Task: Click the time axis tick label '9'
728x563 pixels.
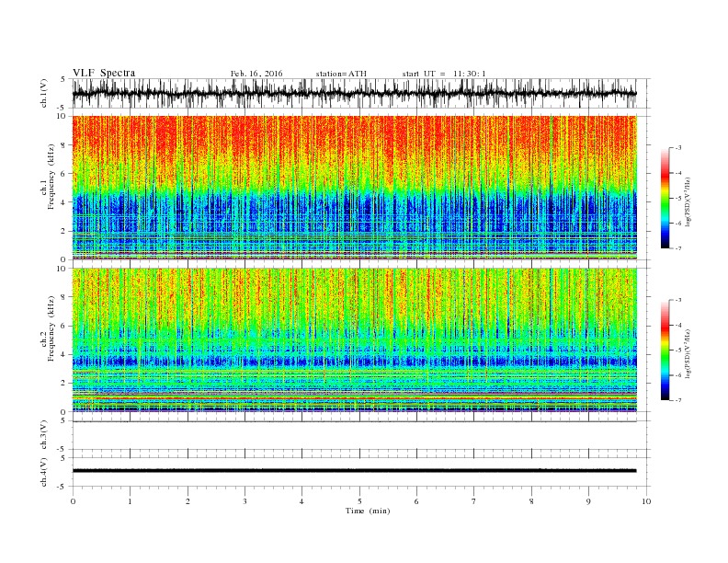Action: (x=588, y=501)
